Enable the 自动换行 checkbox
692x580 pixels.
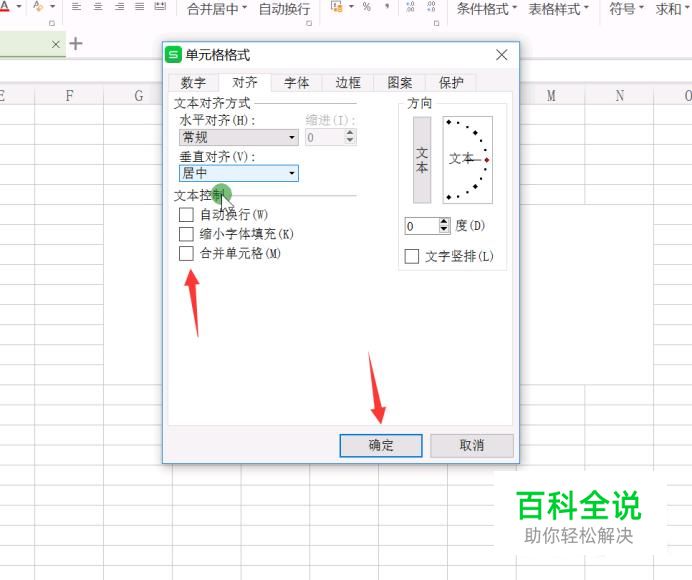point(186,215)
